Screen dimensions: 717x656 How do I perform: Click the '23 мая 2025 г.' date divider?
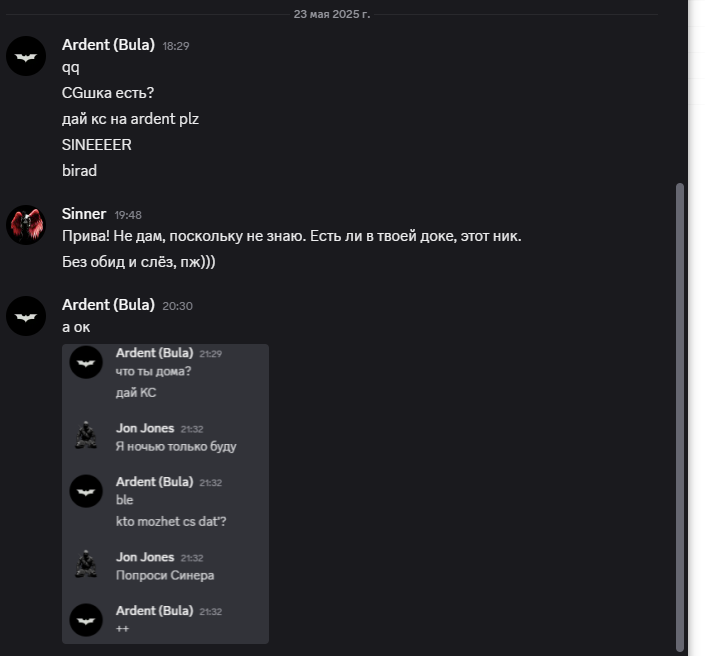332,14
